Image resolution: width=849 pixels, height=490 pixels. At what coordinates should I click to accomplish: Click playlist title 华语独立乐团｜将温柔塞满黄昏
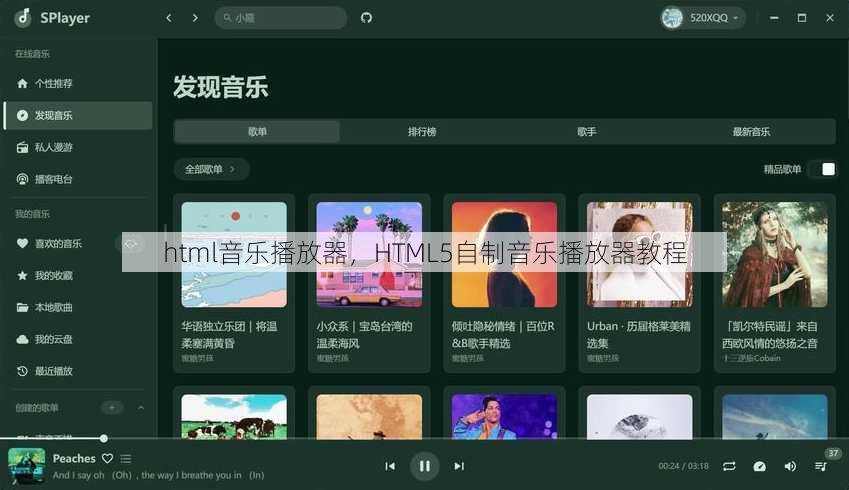[x=230, y=335]
